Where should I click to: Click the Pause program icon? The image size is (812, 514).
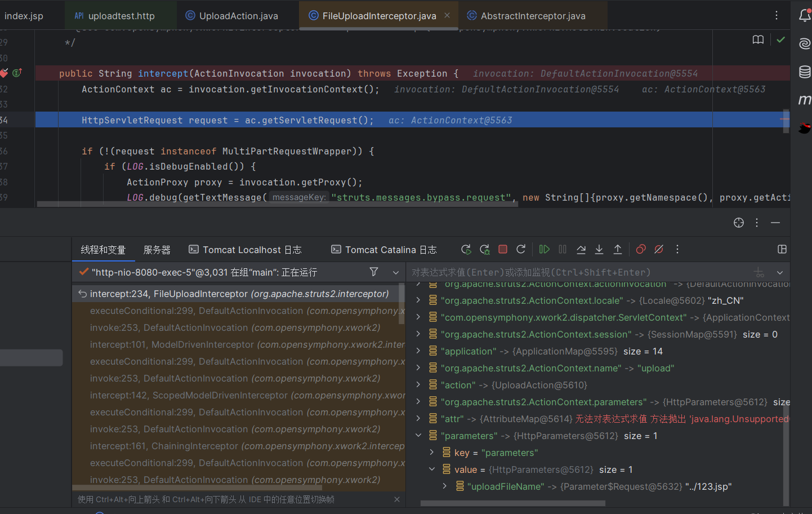(563, 249)
